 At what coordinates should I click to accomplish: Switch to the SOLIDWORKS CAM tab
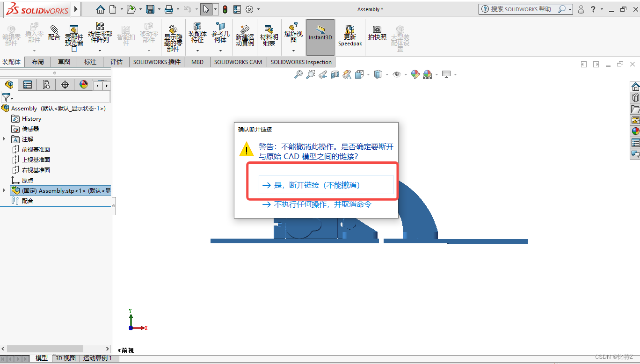(x=238, y=62)
